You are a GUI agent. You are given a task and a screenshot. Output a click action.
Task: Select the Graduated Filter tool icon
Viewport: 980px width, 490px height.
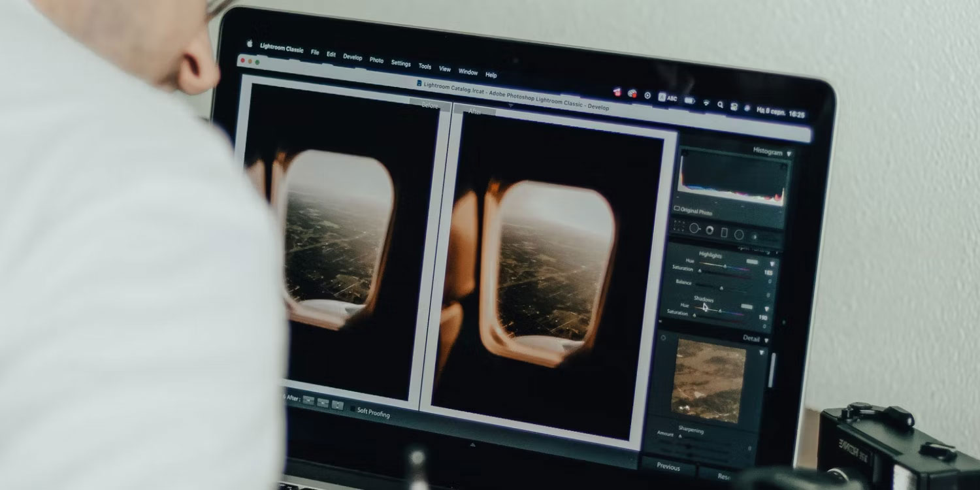(x=724, y=233)
